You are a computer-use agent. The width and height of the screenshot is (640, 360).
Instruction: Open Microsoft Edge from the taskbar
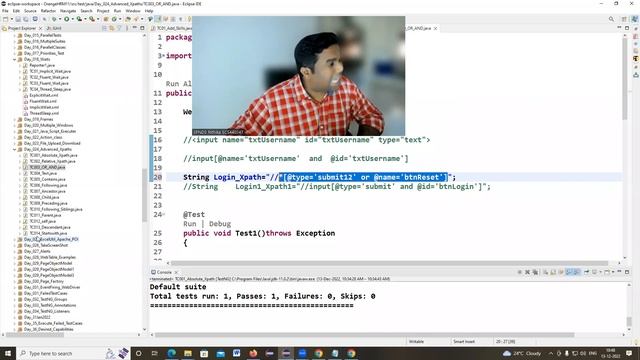[171, 353]
